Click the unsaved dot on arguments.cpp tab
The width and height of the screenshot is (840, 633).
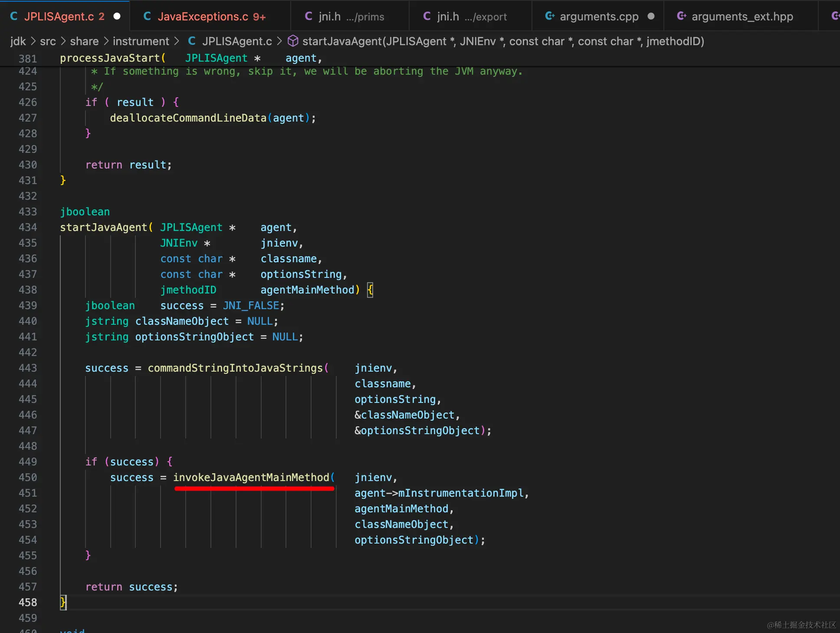pyautogui.click(x=651, y=16)
